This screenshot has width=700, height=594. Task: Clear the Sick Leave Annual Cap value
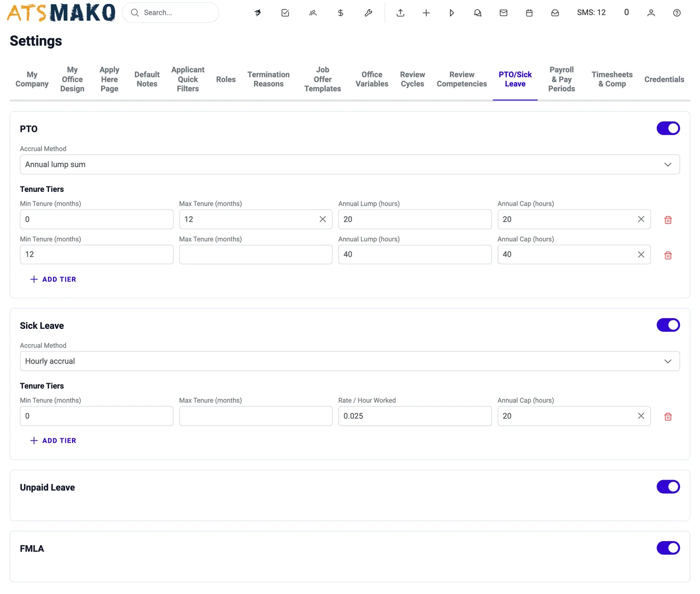(641, 416)
